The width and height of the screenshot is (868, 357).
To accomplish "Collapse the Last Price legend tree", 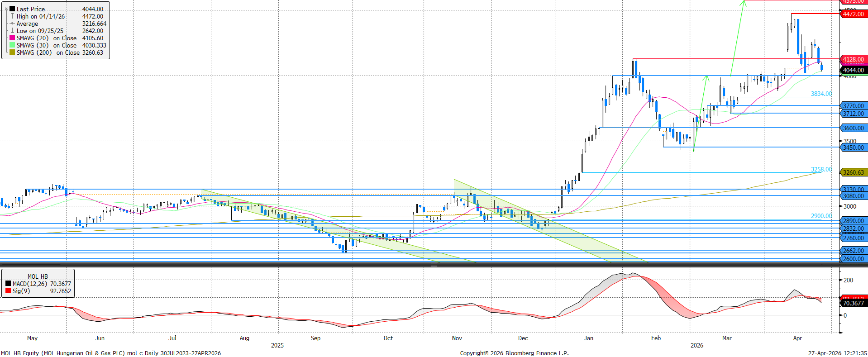I will pyautogui.click(x=6, y=9).
